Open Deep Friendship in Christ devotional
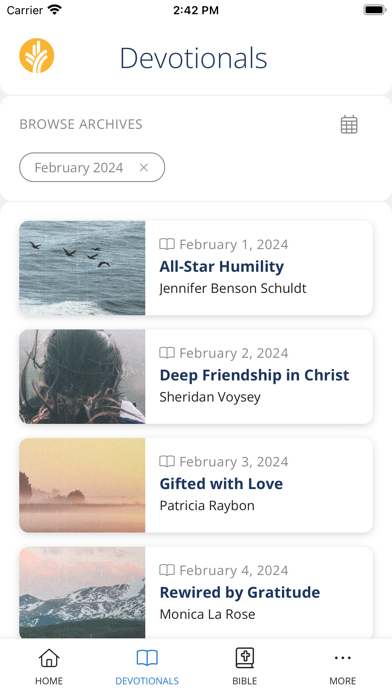 [x=254, y=375]
